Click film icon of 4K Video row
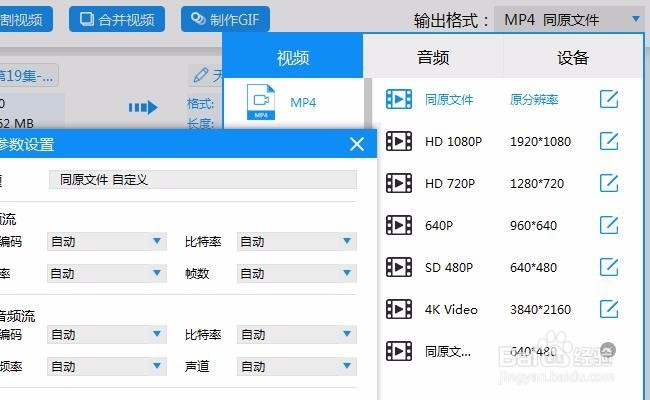This screenshot has height=400, width=650. (399, 309)
